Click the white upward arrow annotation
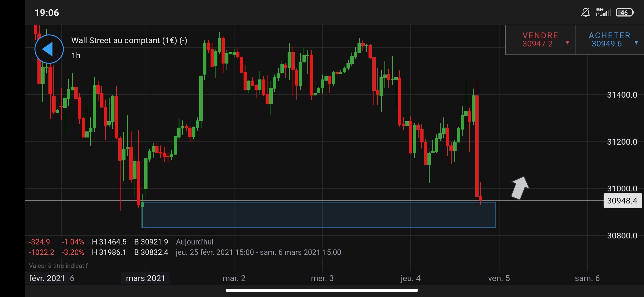The width and height of the screenshot is (644, 297). coord(520,188)
